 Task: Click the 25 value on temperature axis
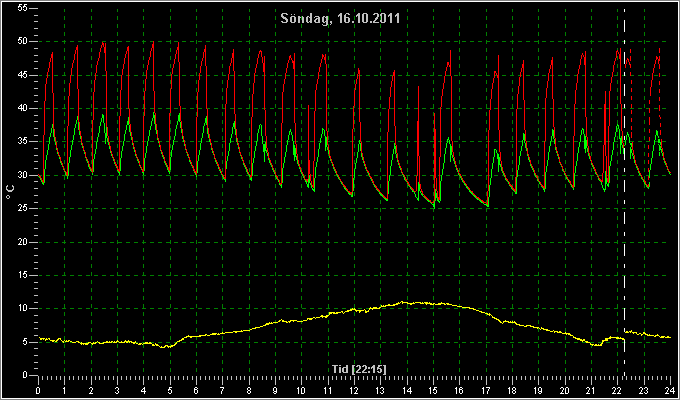[x=23, y=208]
